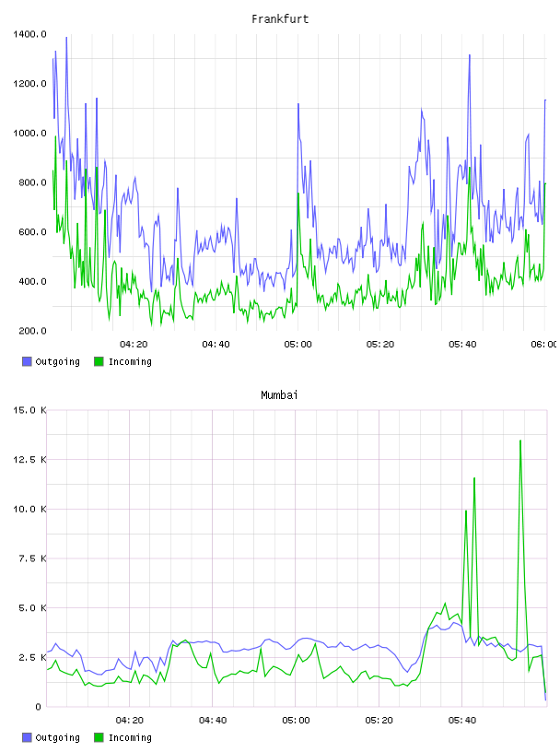The height and width of the screenshot is (752, 560).
Task: Click the 0 y-axis label on Mumbai
Action: pos(38,707)
